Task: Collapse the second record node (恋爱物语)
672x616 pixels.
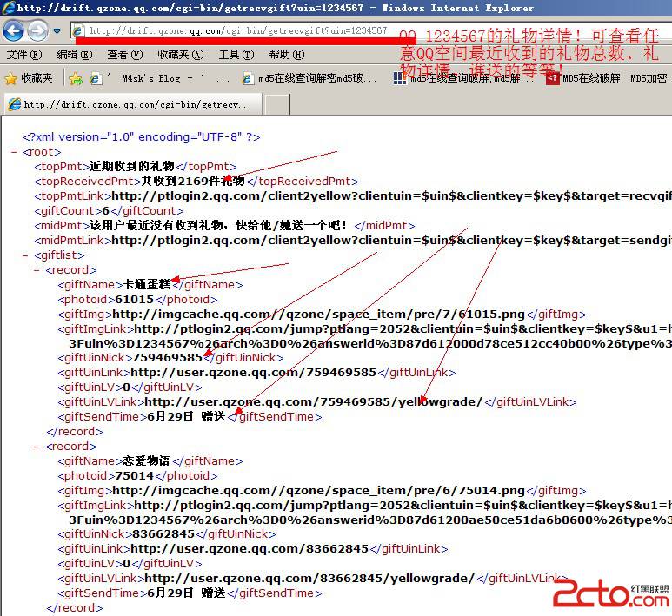Action: pyautogui.click(x=37, y=447)
